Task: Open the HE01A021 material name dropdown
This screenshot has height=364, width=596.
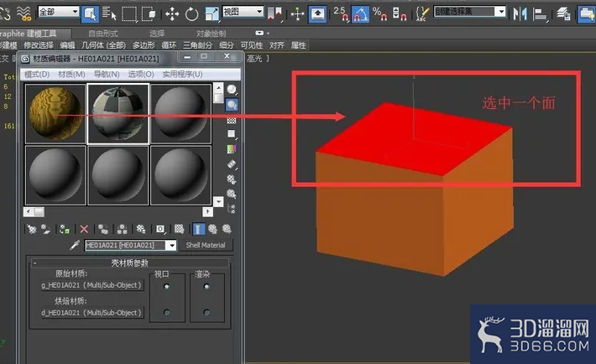Action: pos(172,246)
